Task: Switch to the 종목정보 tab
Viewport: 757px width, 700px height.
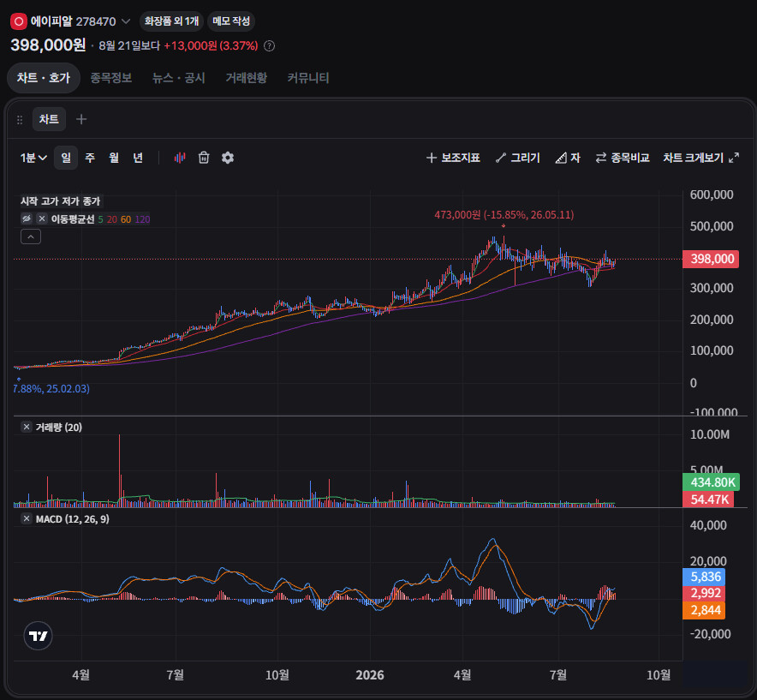Action: 111,78
